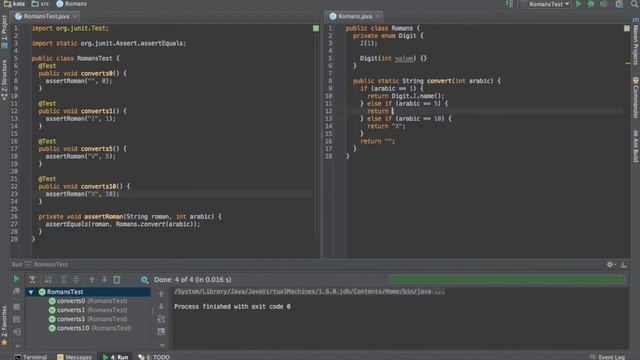The image size is (640, 360).
Task: Click the export test results icon
Action: tap(117, 280)
